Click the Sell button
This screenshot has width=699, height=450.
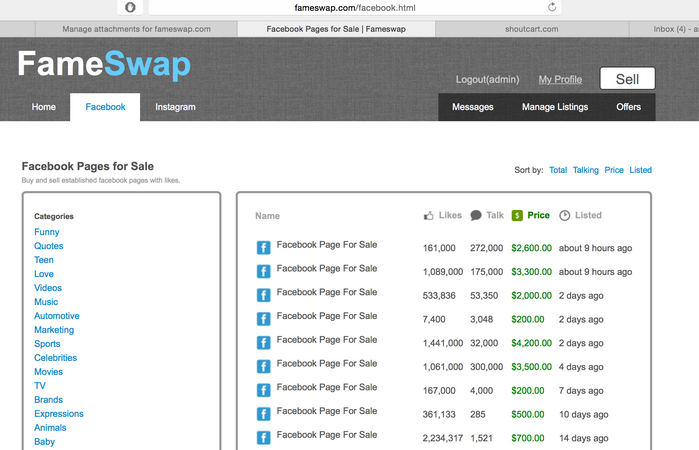pos(627,78)
